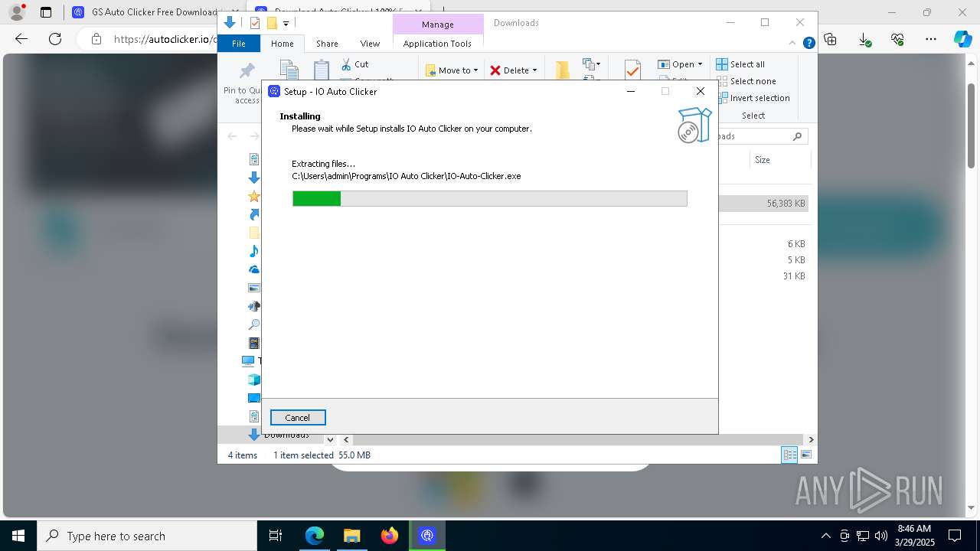This screenshot has width=980, height=551.
Task: Click the magnifier icon in the Explorer search box
Action: tap(797, 136)
